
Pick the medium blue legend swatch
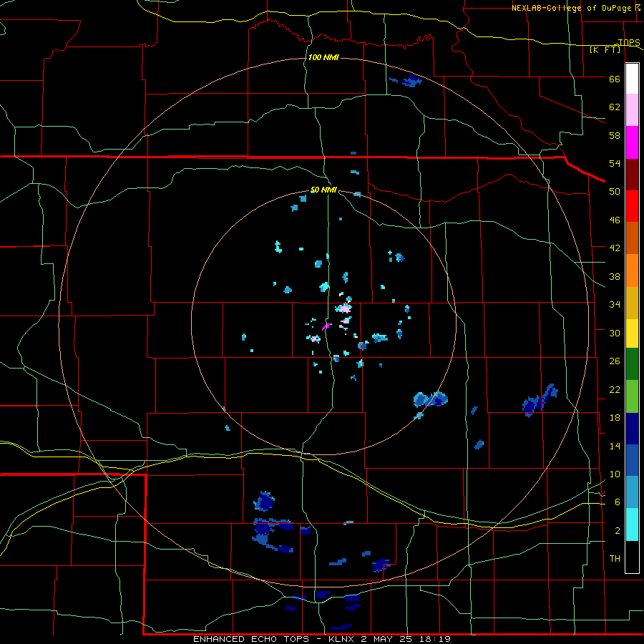click(632, 460)
